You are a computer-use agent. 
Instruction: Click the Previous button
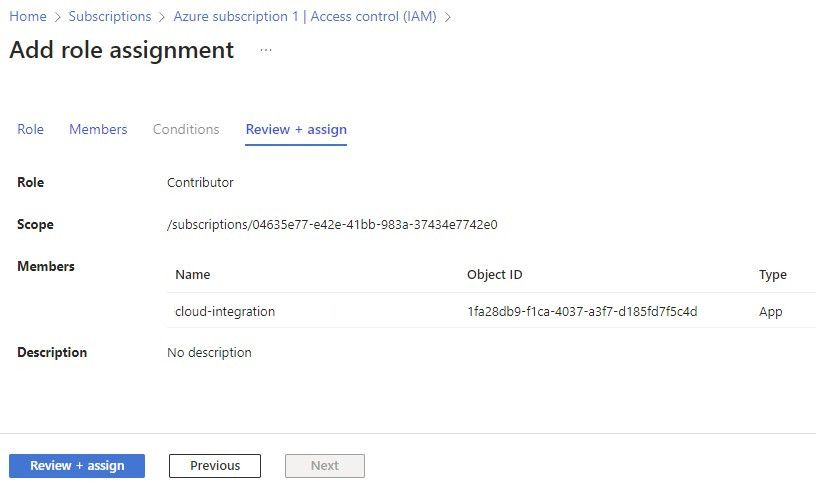[x=215, y=465]
